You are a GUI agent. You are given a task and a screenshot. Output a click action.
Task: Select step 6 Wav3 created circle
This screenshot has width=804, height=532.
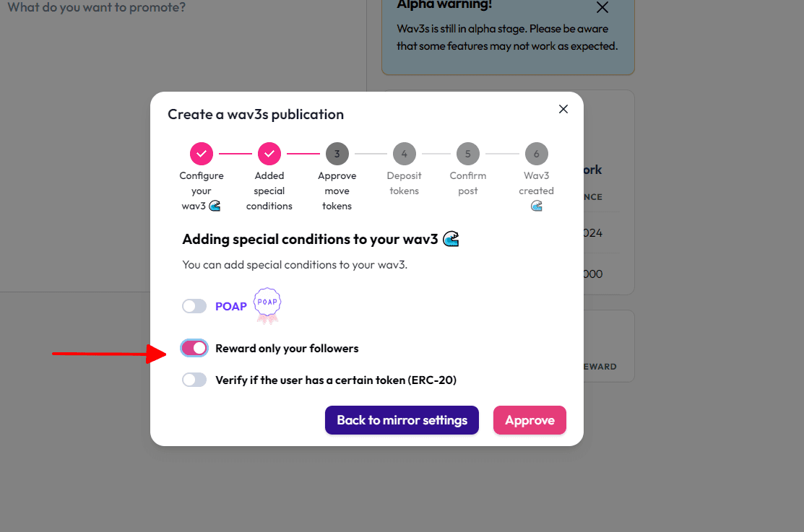tap(536, 154)
